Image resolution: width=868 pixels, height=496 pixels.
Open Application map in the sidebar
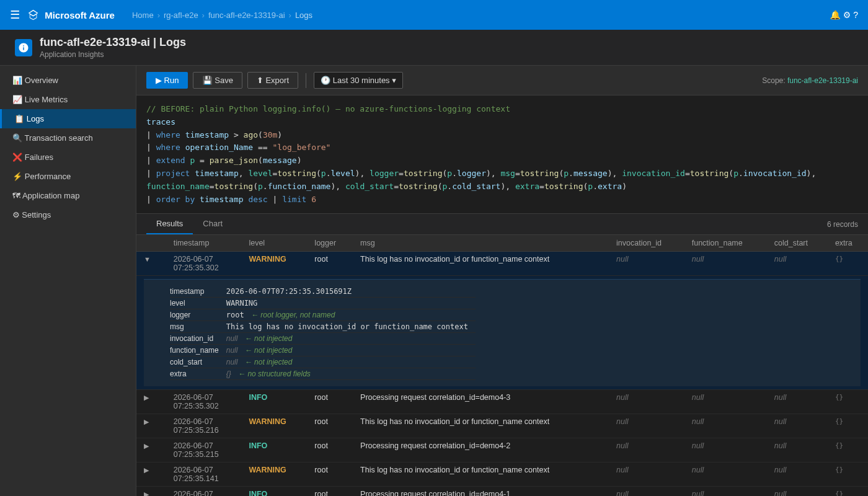[68, 195]
